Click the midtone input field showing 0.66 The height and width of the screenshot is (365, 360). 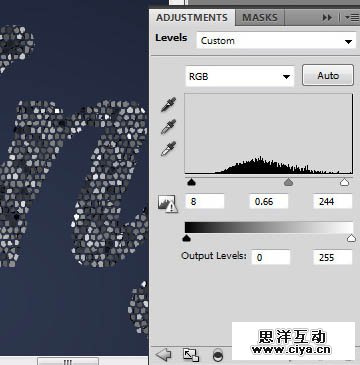pyautogui.click(x=269, y=202)
